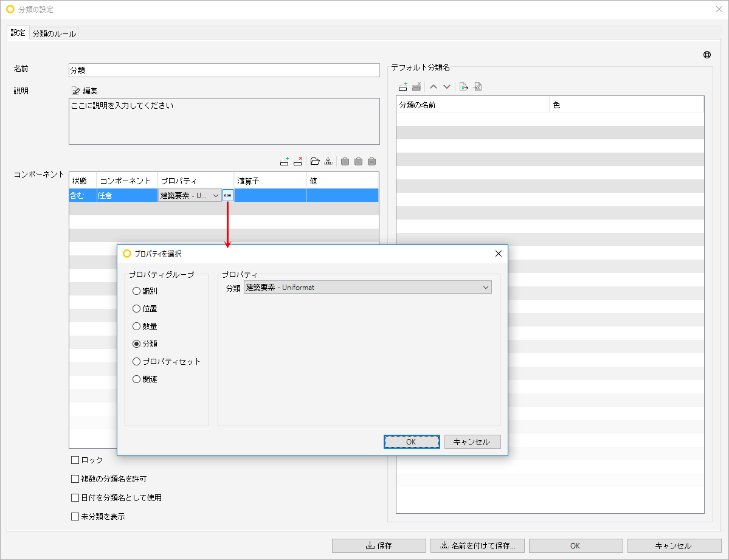Open a saved component filter from folder
The width and height of the screenshot is (729, 560).
coord(315,161)
